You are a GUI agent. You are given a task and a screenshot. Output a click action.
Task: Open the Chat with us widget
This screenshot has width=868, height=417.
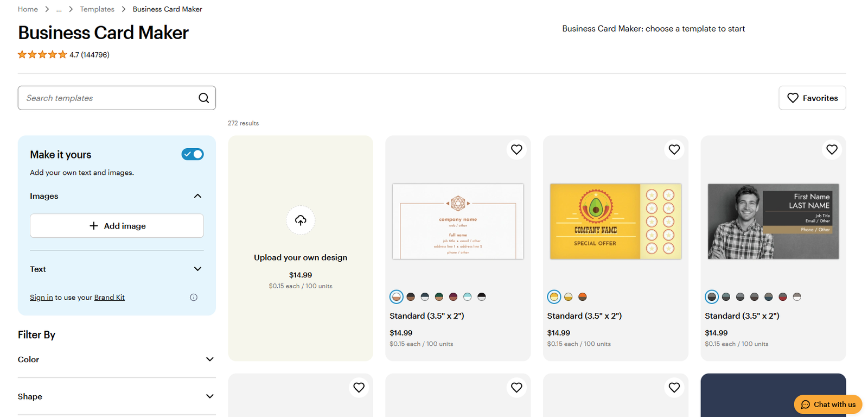828,405
